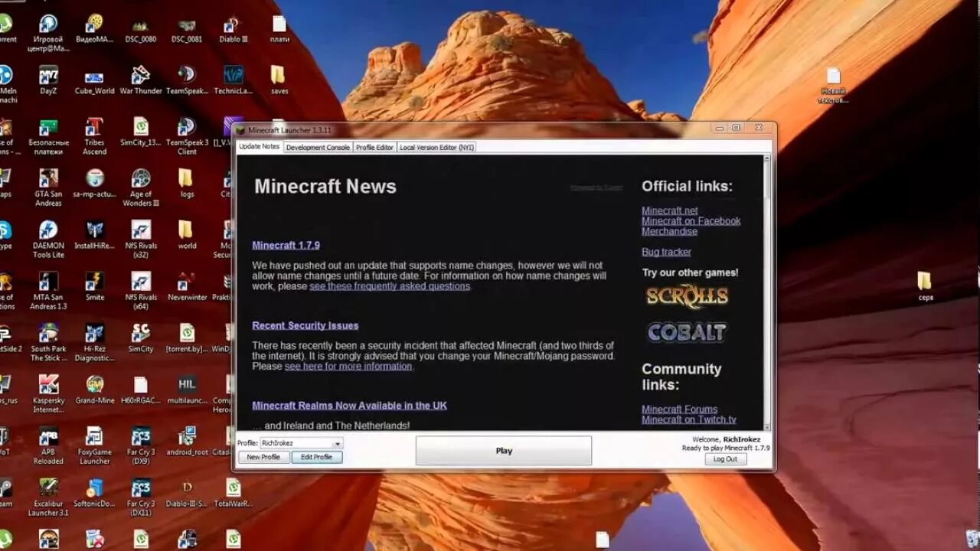Image resolution: width=980 pixels, height=551 pixels.
Task: Open Minecraft Realms UK news link
Action: coord(349,406)
